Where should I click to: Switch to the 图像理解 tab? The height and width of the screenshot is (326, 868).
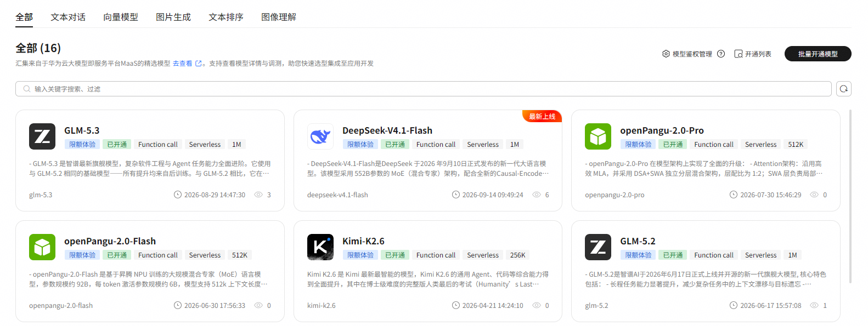click(279, 17)
